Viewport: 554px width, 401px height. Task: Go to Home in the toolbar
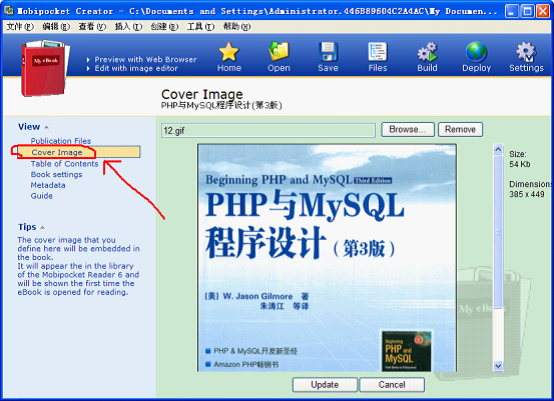pos(229,57)
